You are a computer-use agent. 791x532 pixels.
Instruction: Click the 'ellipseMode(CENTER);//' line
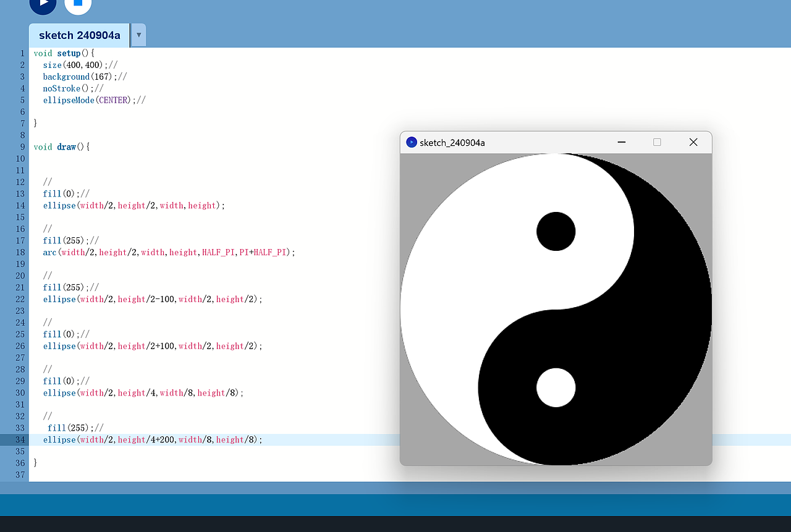(x=94, y=100)
